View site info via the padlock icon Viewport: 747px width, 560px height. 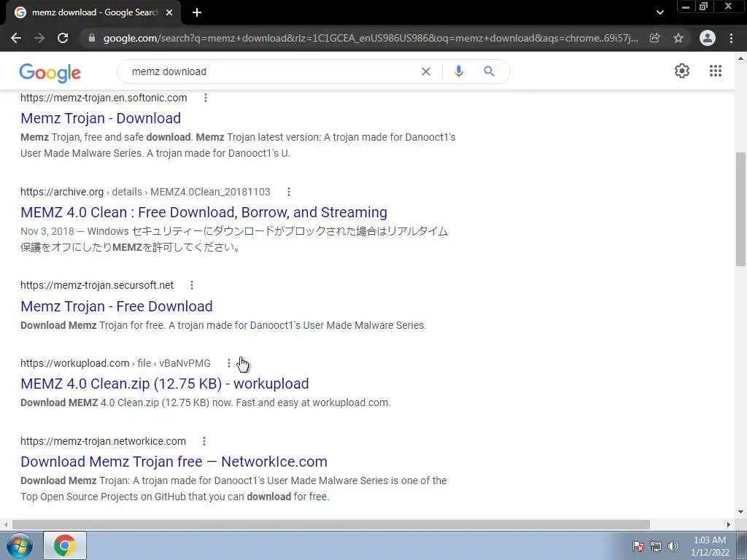[92, 38]
